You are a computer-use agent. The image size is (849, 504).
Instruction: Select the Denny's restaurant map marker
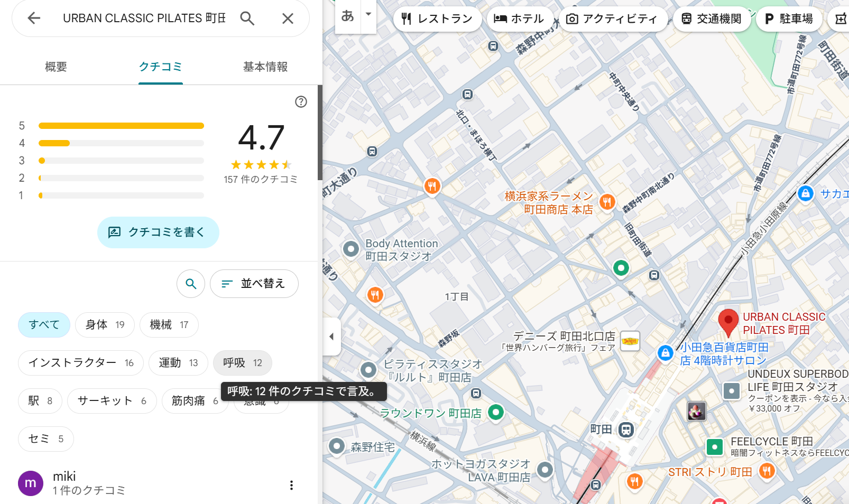[x=630, y=341]
